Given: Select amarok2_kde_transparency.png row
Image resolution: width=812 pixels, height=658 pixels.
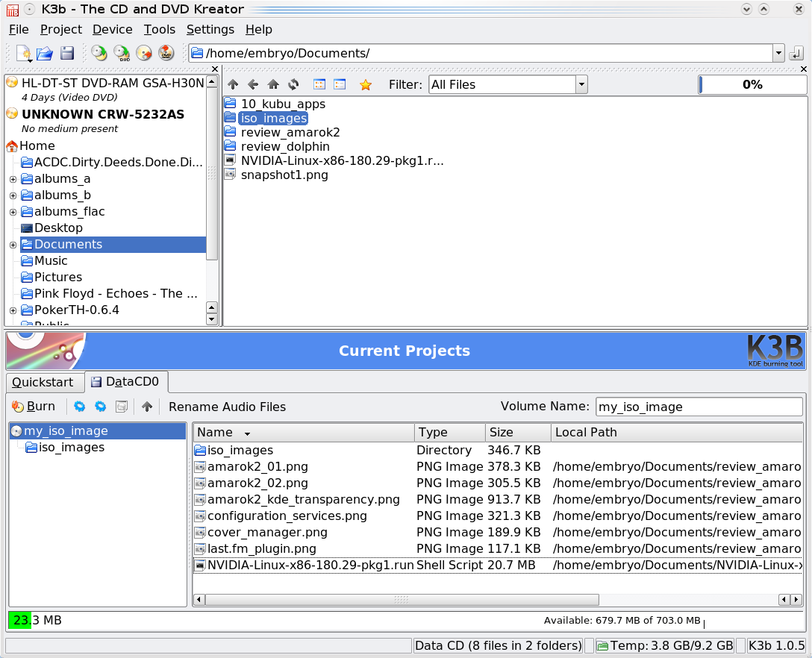Looking at the screenshot, I should point(497,500).
